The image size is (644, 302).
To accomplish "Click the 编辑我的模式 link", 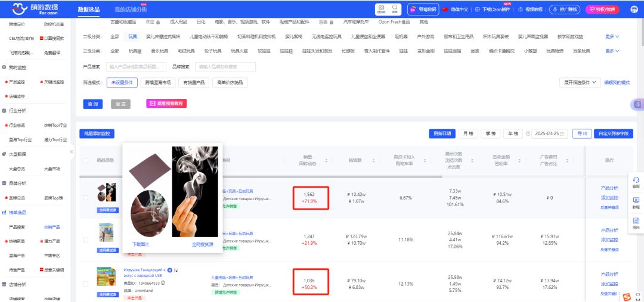I will [617, 82].
